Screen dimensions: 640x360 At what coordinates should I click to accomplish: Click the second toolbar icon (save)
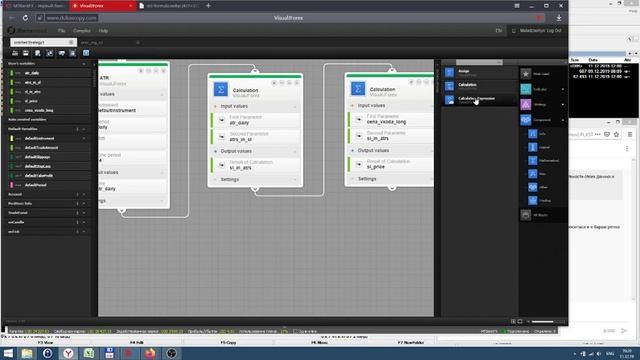[x=26, y=53]
